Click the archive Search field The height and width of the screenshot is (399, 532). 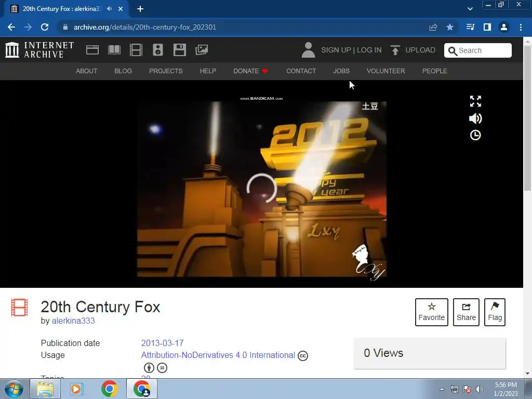(x=478, y=50)
